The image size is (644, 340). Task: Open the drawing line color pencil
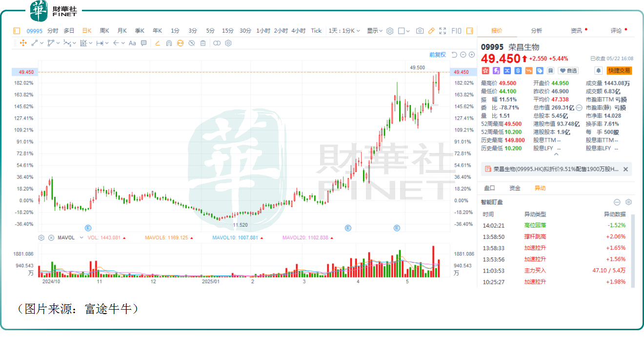click(x=157, y=43)
